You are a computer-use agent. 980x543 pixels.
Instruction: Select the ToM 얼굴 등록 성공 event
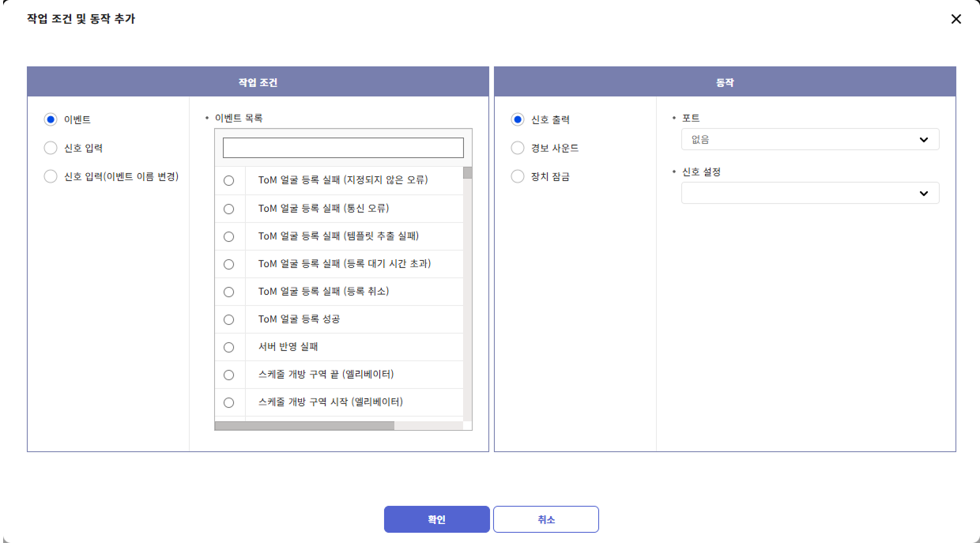coord(229,319)
